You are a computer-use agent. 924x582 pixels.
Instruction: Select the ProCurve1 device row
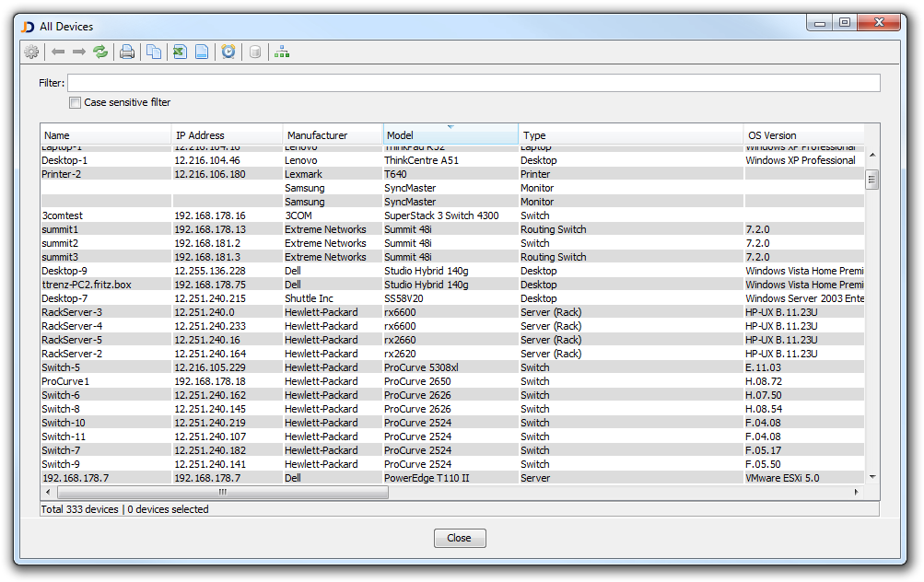65,381
